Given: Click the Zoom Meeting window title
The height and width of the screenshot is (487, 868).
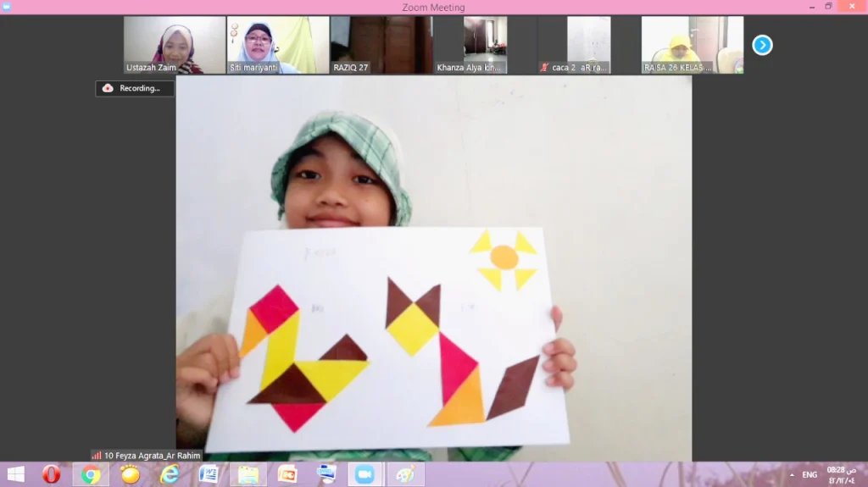Looking at the screenshot, I should click(x=433, y=7).
